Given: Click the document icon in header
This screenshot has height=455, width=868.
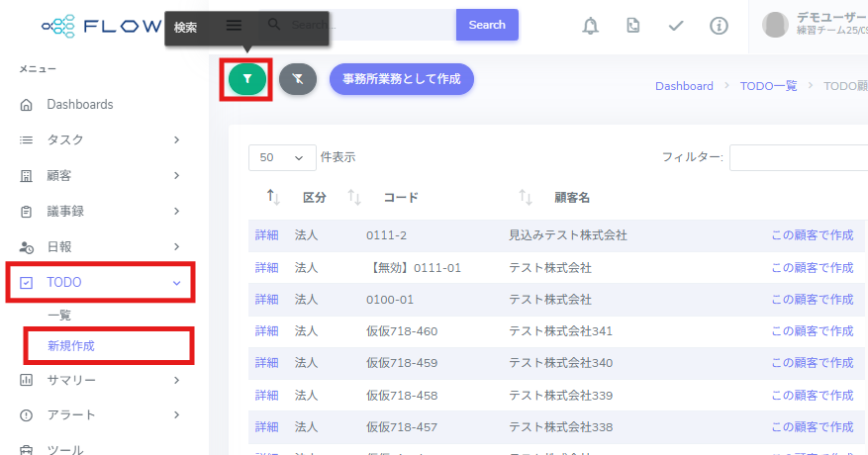Looking at the screenshot, I should pyautogui.click(x=632, y=25).
